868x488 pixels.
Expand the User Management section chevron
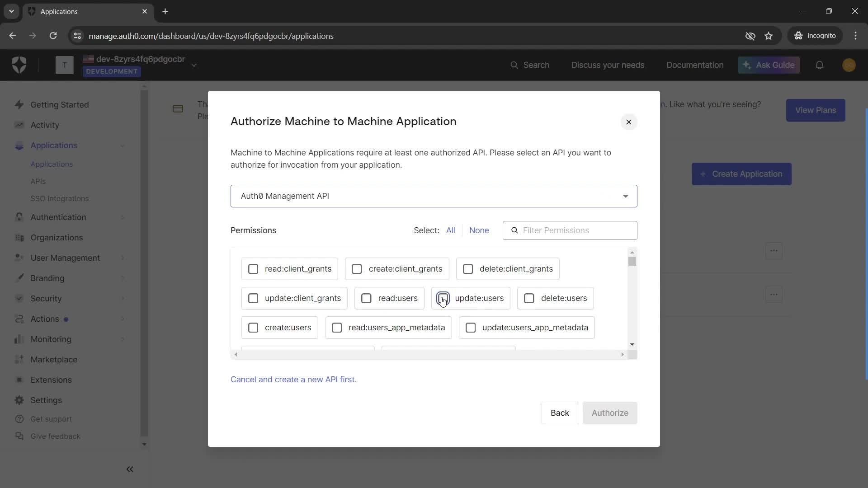coord(123,258)
